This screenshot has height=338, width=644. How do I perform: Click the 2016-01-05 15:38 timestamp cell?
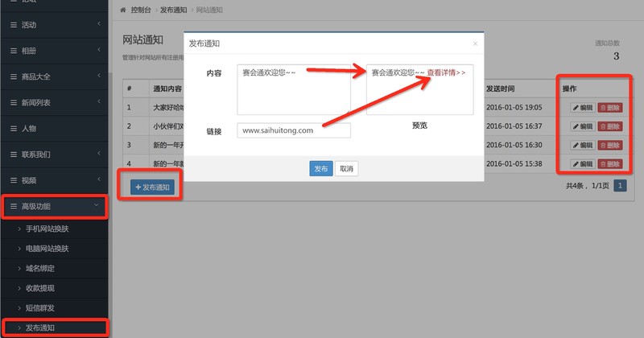tap(514, 163)
